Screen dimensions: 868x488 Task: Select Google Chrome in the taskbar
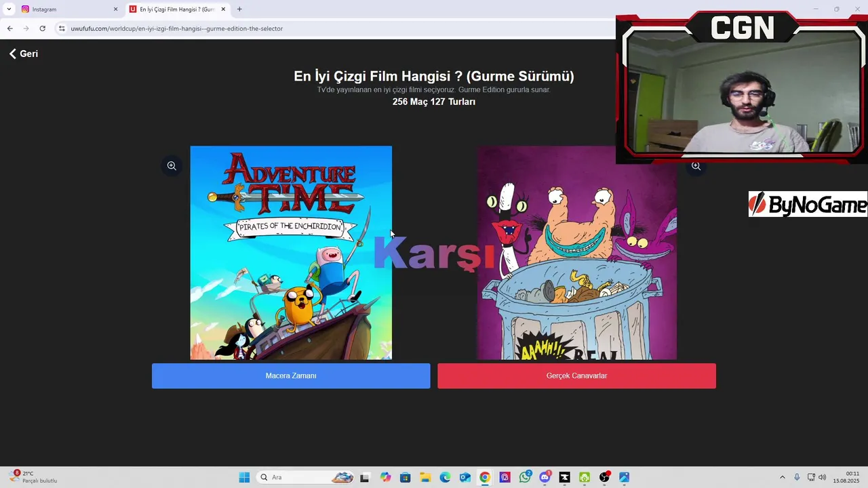point(485,477)
